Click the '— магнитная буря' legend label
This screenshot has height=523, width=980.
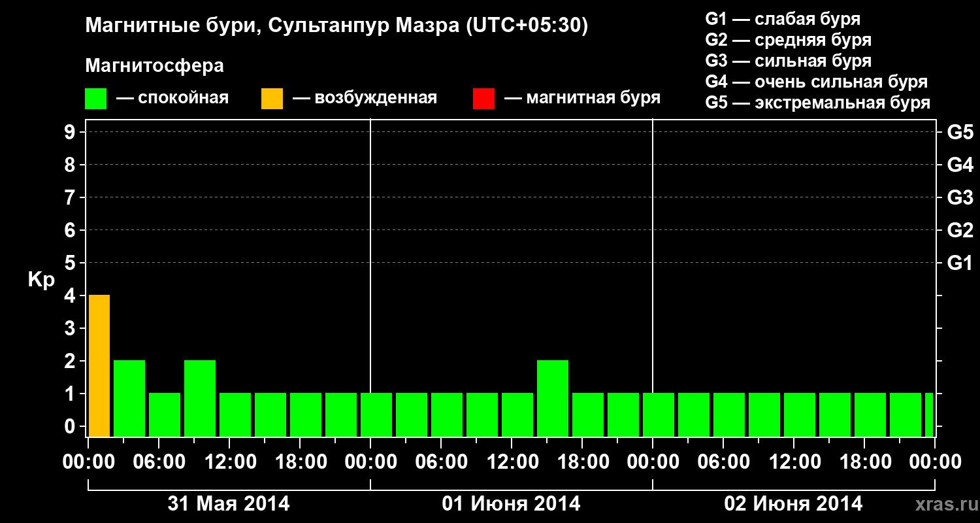click(x=582, y=99)
